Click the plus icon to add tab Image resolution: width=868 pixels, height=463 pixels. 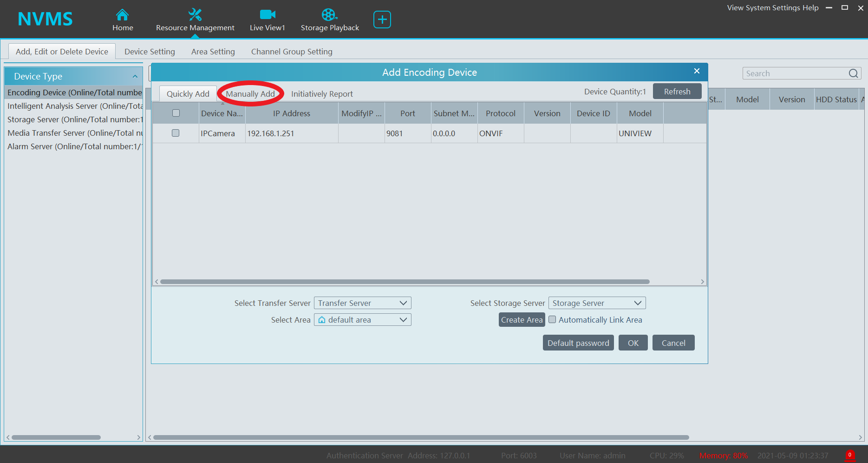(382, 20)
